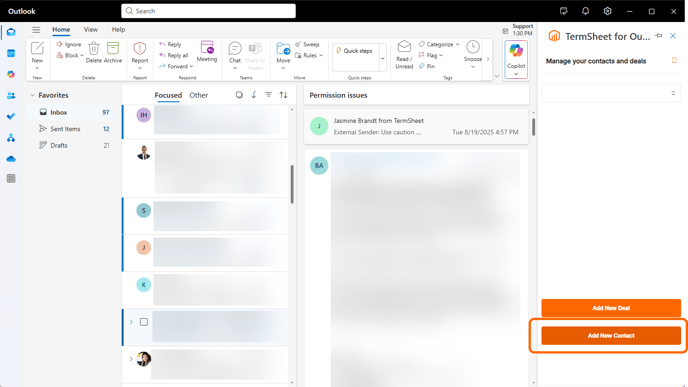This screenshot has width=688, height=387.
Task: Open the message list Filter icon
Action: click(269, 95)
